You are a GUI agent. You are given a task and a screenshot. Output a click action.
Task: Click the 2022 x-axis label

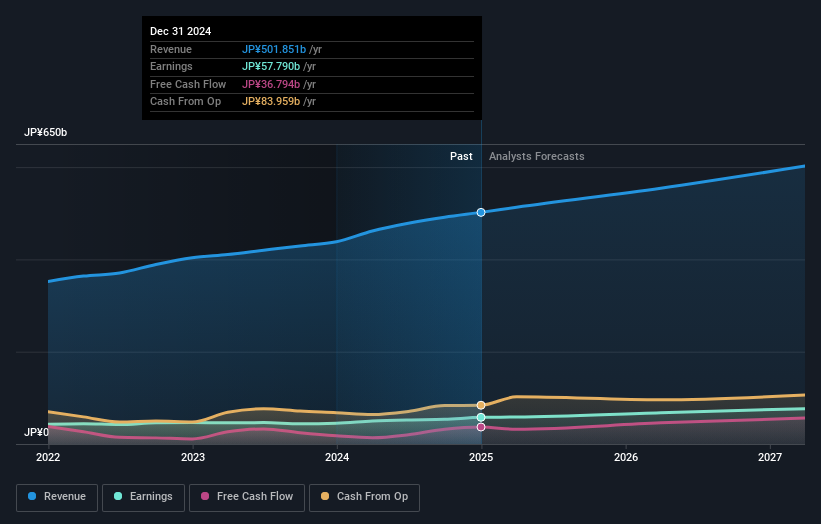(x=48, y=458)
